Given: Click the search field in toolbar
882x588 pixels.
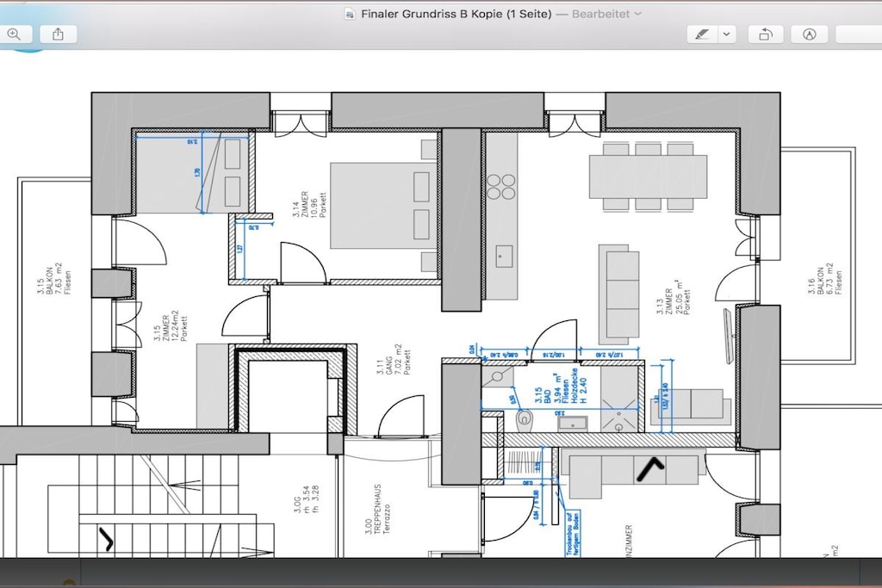Looking at the screenshot, I should [x=859, y=34].
